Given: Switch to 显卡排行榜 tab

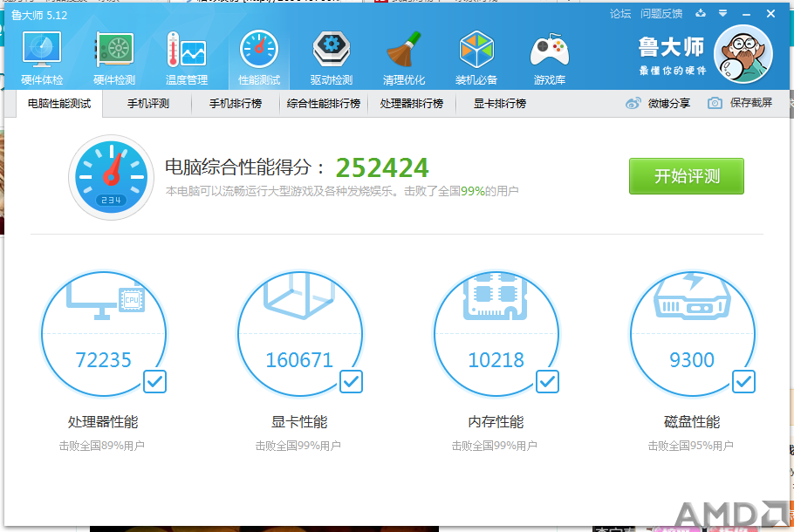Looking at the screenshot, I should click(x=500, y=104).
